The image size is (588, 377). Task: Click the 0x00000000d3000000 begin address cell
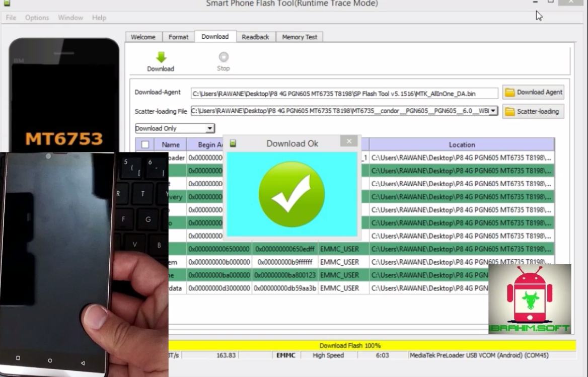tap(219, 288)
